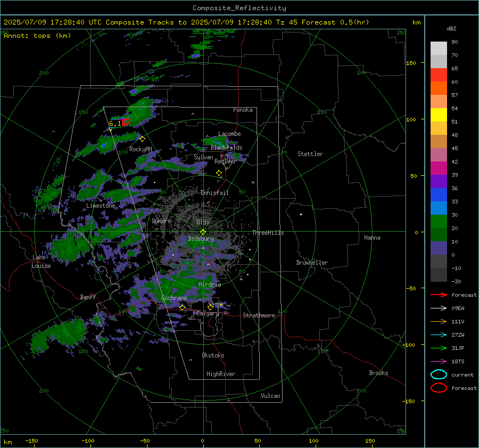The height and width of the screenshot is (448, 479).
Task: Click the Sundre map label
Action: 162,221
